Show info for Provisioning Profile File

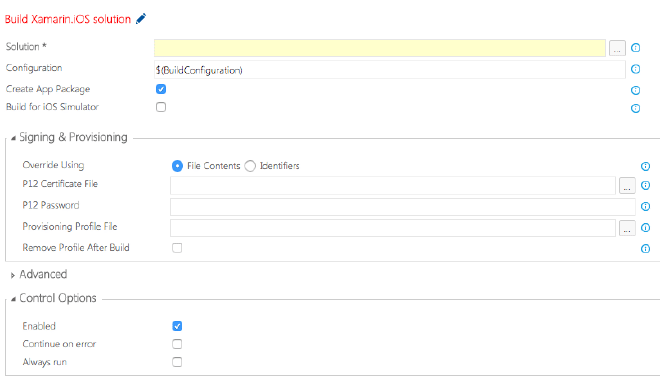pyautogui.click(x=645, y=228)
